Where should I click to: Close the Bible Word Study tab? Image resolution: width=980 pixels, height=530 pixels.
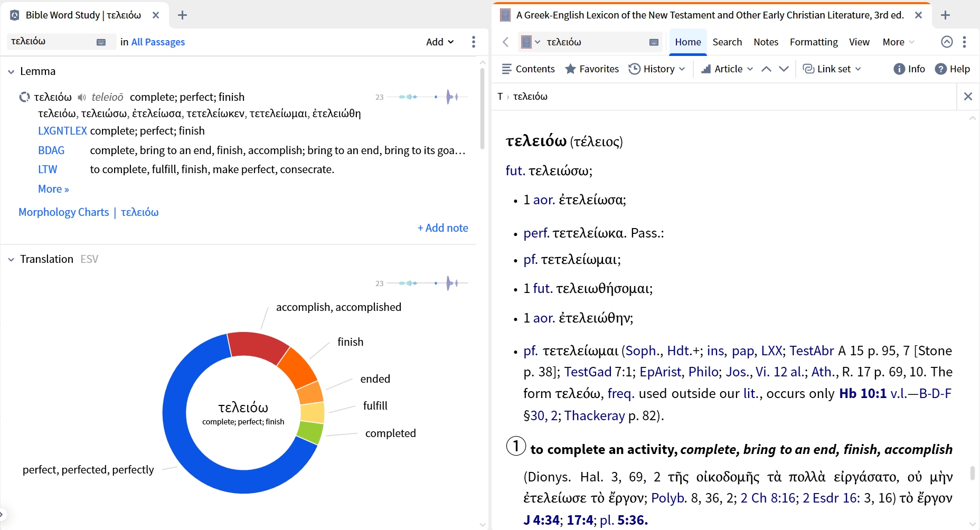pyautogui.click(x=156, y=15)
